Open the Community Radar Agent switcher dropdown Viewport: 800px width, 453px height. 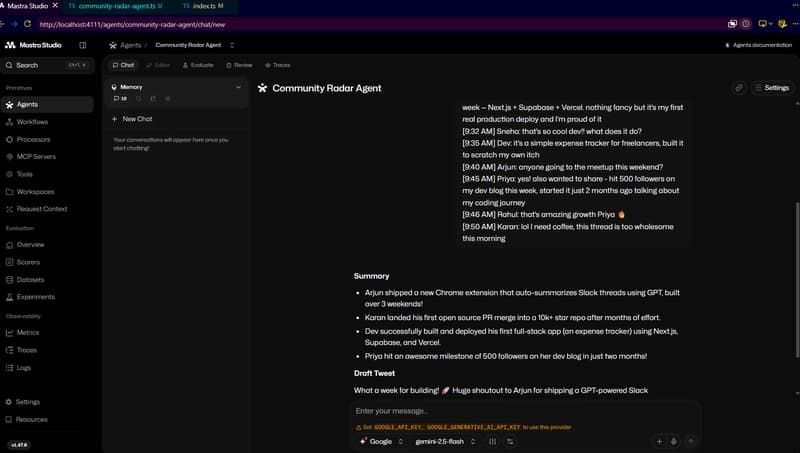[x=232, y=45]
